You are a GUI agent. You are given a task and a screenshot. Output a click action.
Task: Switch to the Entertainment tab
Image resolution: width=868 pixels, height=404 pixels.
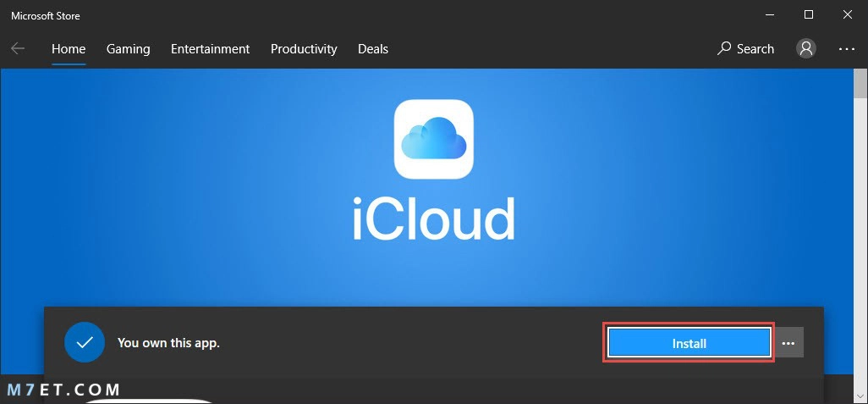point(210,49)
